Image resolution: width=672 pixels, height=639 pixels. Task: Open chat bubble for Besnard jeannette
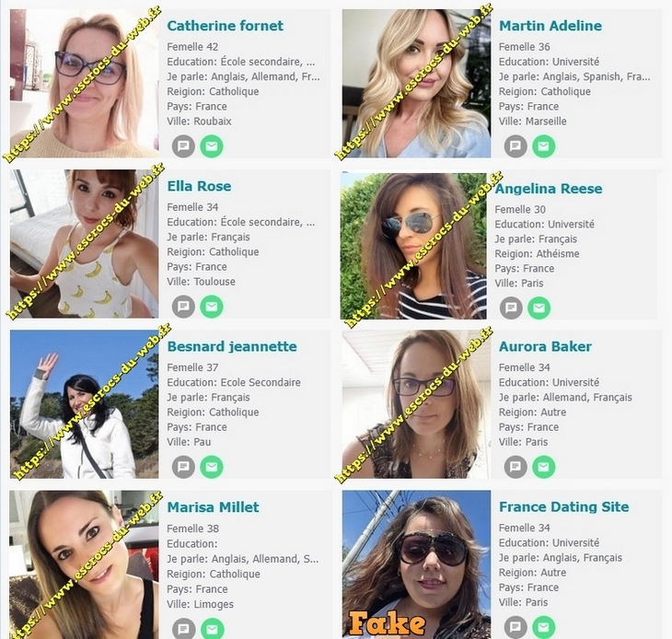pos(183,467)
